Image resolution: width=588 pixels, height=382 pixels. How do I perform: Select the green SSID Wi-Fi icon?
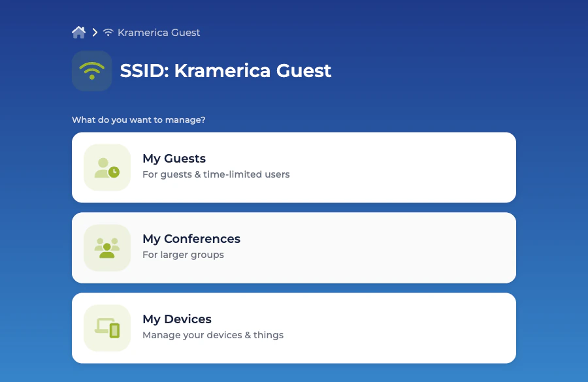pos(91,70)
